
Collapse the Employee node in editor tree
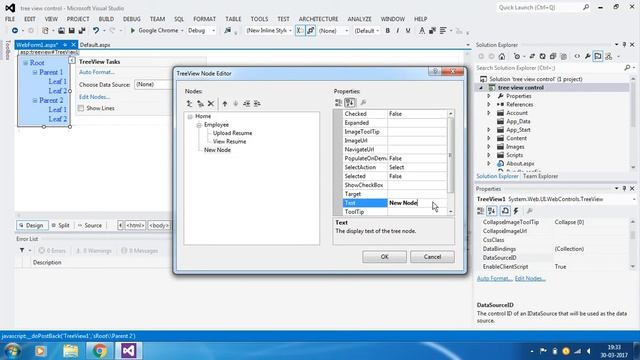(x=199, y=125)
